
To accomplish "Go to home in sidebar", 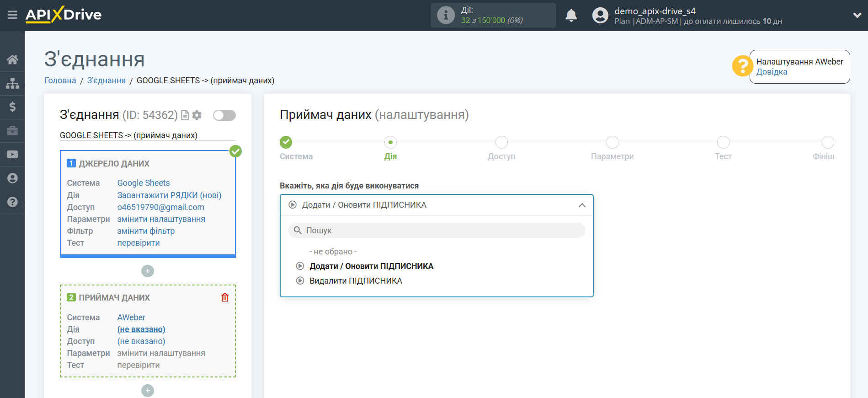I will [x=12, y=59].
